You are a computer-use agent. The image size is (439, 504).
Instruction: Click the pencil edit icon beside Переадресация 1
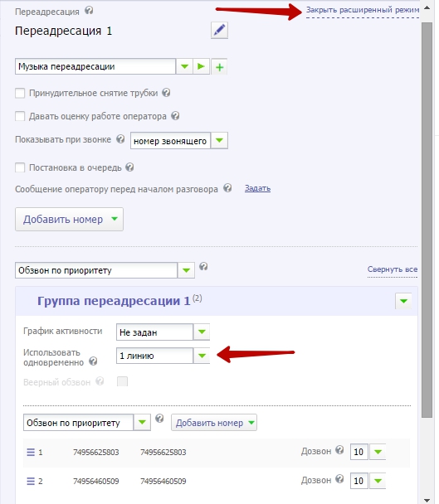tap(219, 31)
